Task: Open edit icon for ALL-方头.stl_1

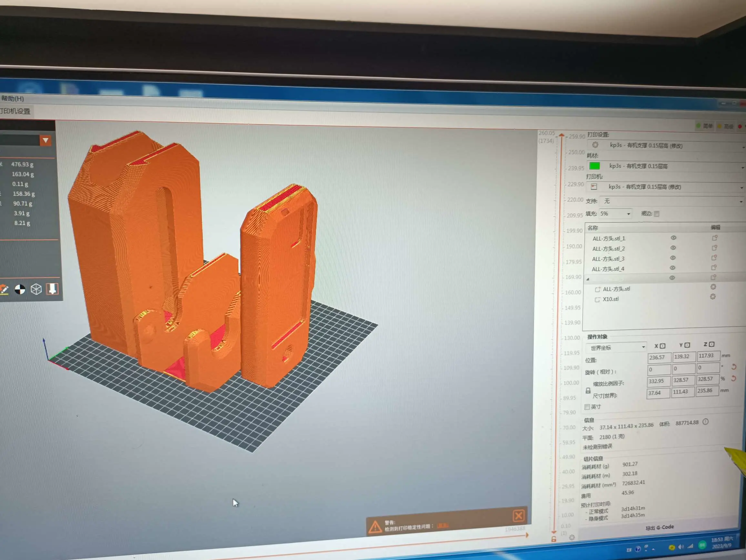Action: pos(714,238)
